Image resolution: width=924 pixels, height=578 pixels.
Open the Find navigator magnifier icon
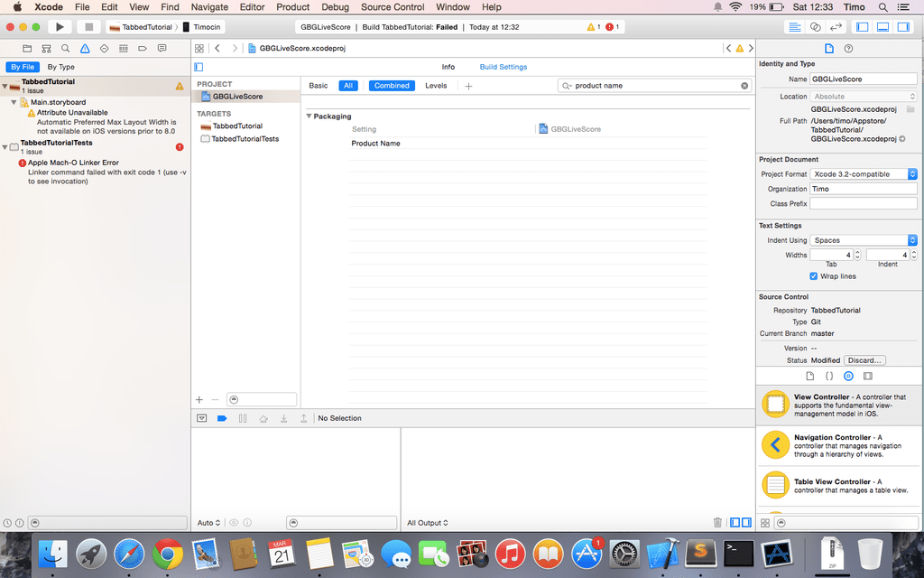pos(65,49)
